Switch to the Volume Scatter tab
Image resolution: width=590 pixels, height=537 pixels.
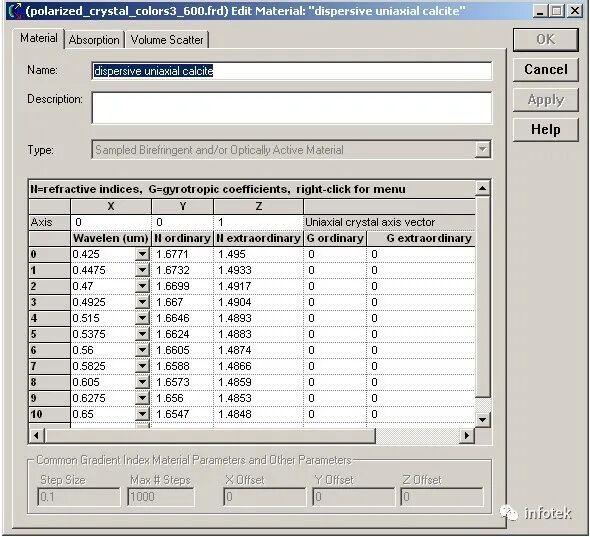tap(167, 40)
